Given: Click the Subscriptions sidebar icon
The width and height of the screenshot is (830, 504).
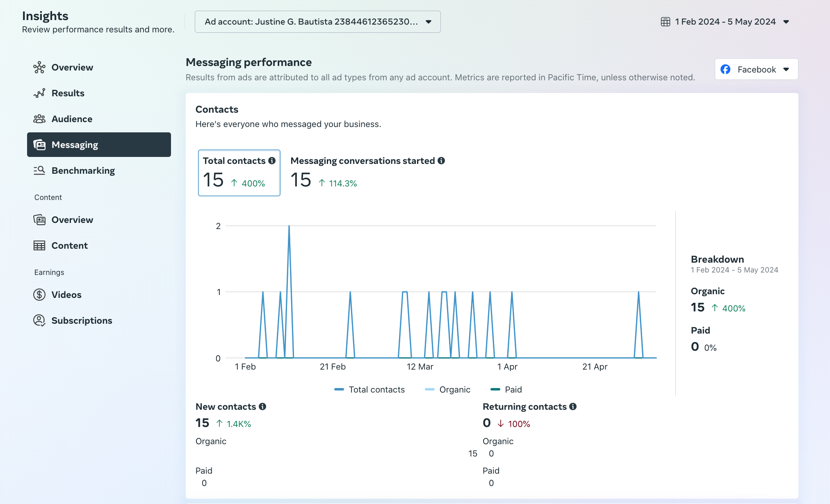Looking at the screenshot, I should (x=39, y=320).
